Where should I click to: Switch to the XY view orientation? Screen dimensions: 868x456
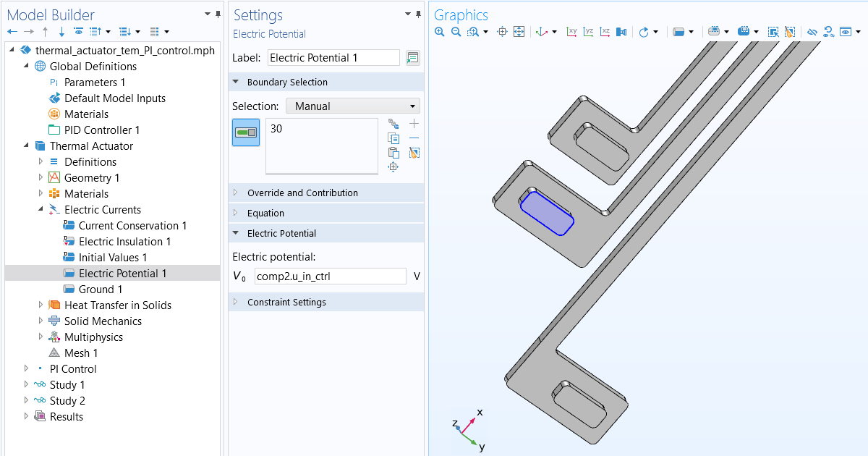572,31
